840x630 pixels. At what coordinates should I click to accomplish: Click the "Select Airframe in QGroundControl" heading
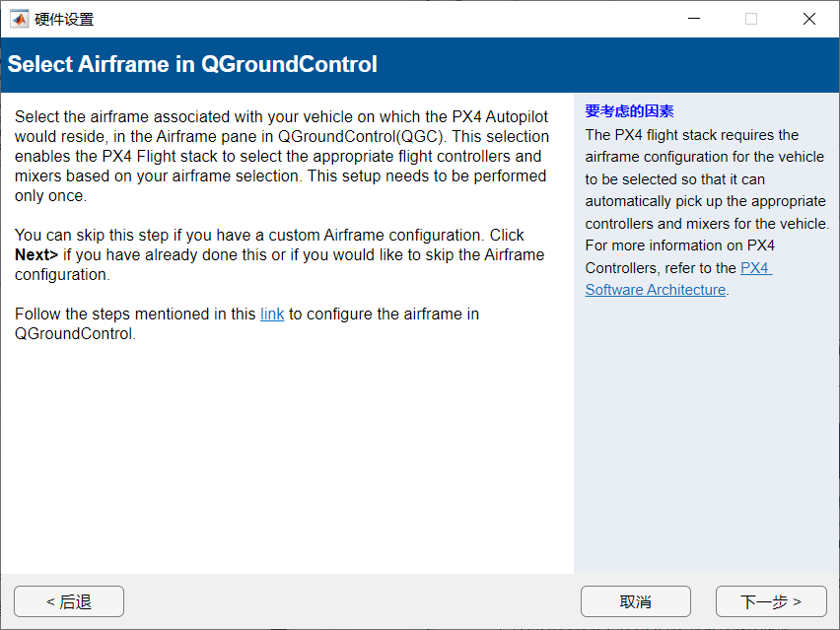[192, 65]
